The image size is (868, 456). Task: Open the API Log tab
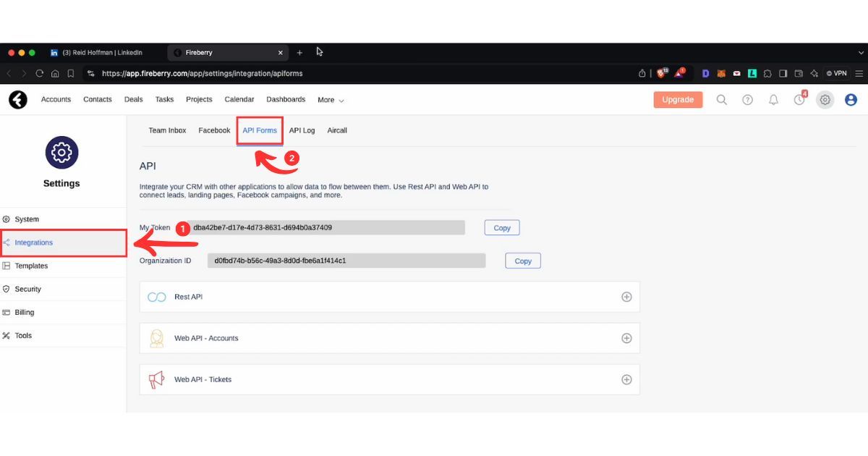pos(302,130)
